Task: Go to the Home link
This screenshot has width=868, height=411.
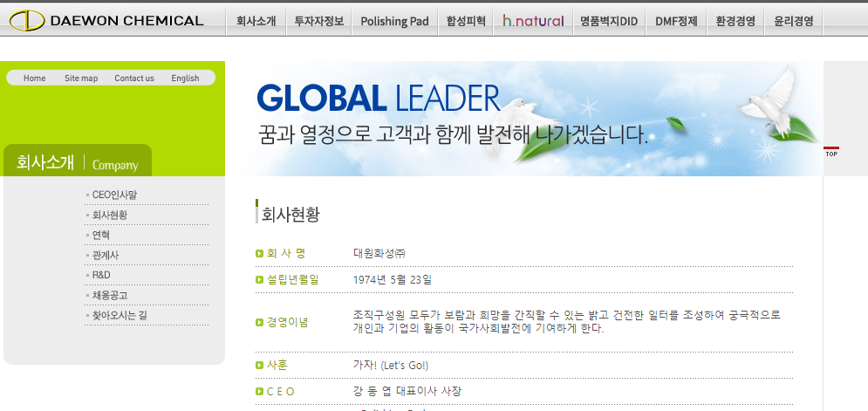Action: pos(34,79)
